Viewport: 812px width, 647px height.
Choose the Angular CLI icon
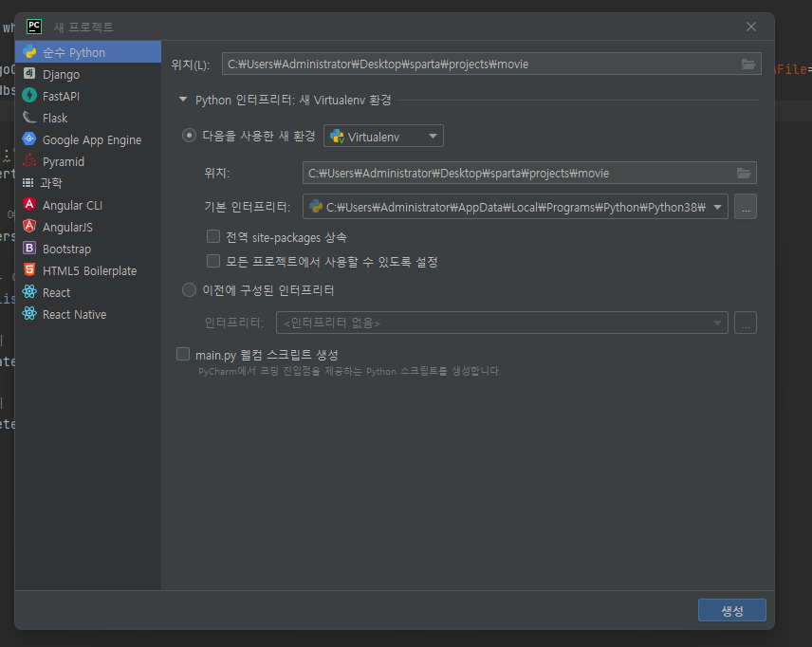(x=29, y=205)
